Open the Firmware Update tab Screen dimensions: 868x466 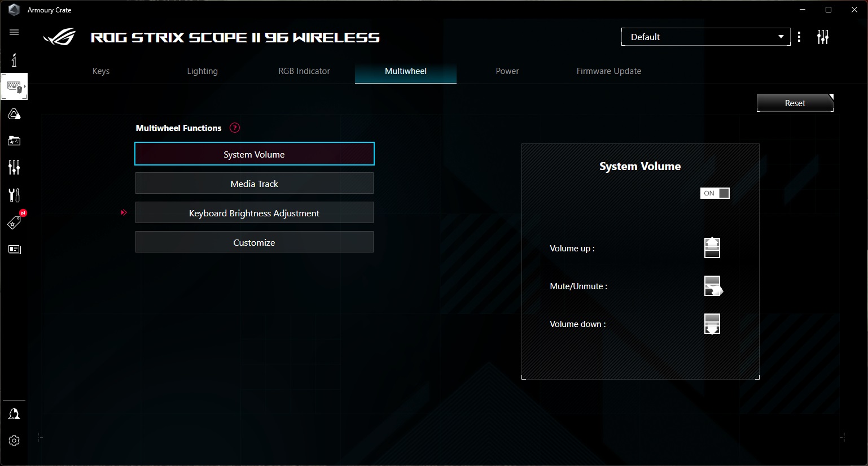pyautogui.click(x=609, y=71)
